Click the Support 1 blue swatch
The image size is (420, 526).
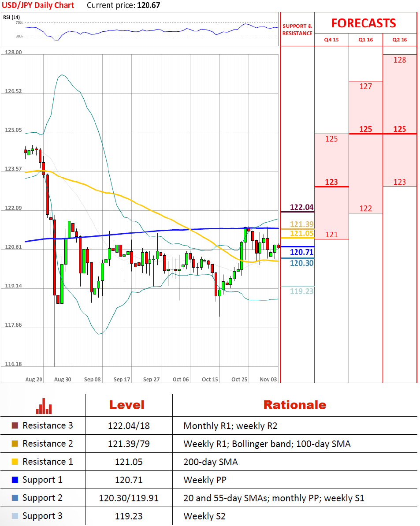[15, 480]
